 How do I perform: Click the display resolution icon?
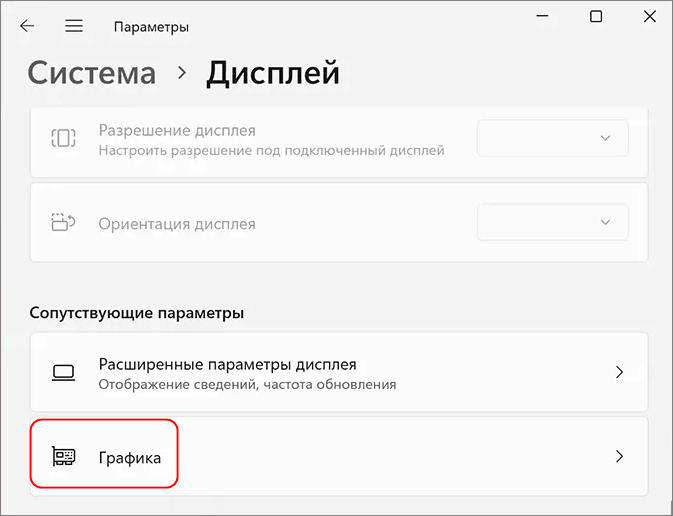click(64, 138)
